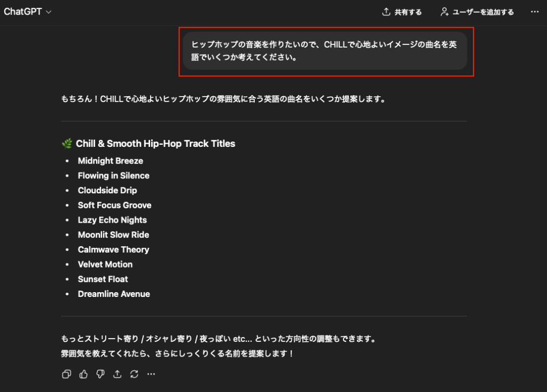The image size is (547, 392).
Task: Give the response a thumbs up
Action: coord(83,374)
